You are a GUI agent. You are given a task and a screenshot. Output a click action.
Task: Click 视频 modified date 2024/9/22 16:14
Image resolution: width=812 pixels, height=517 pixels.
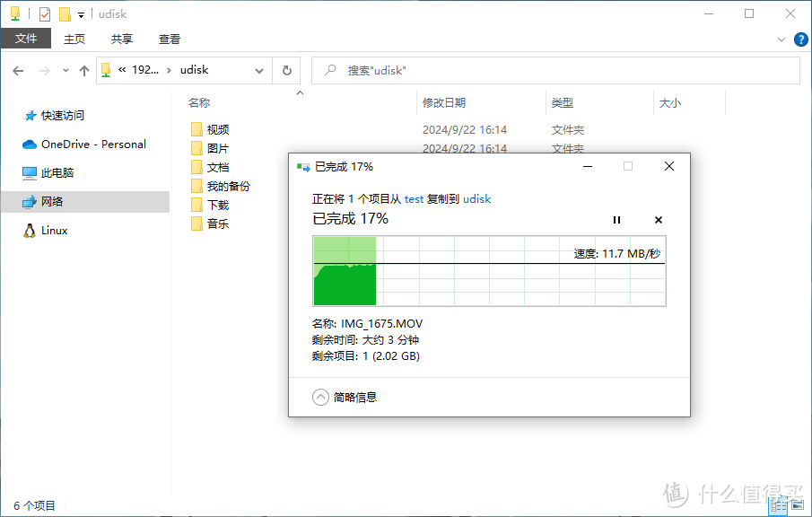[x=465, y=129]
